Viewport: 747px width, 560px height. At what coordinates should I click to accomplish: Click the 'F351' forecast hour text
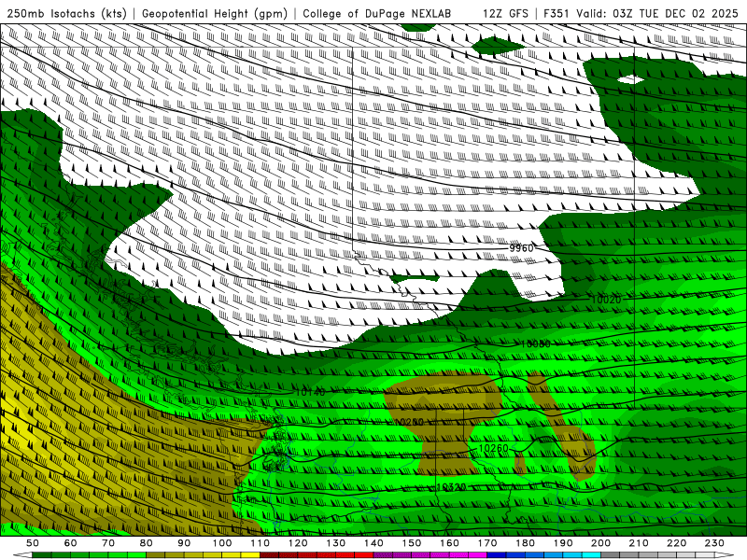tap(556, 13)
